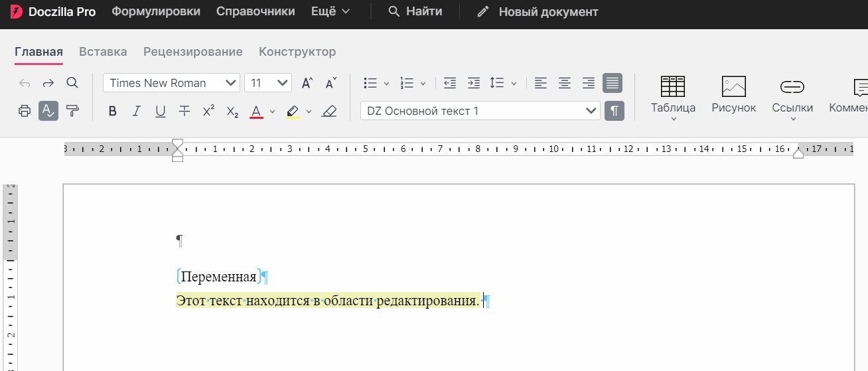Screen dimensions: 868x371
Task: Toggle strikethrough formatting
Action: 184,111
